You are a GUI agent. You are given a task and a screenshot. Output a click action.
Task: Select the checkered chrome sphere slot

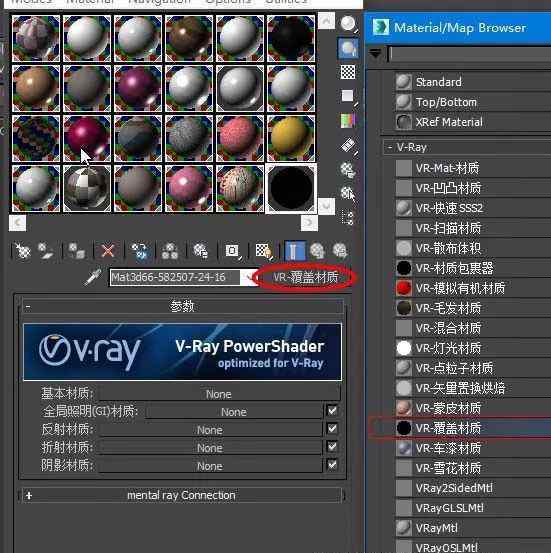87,188
